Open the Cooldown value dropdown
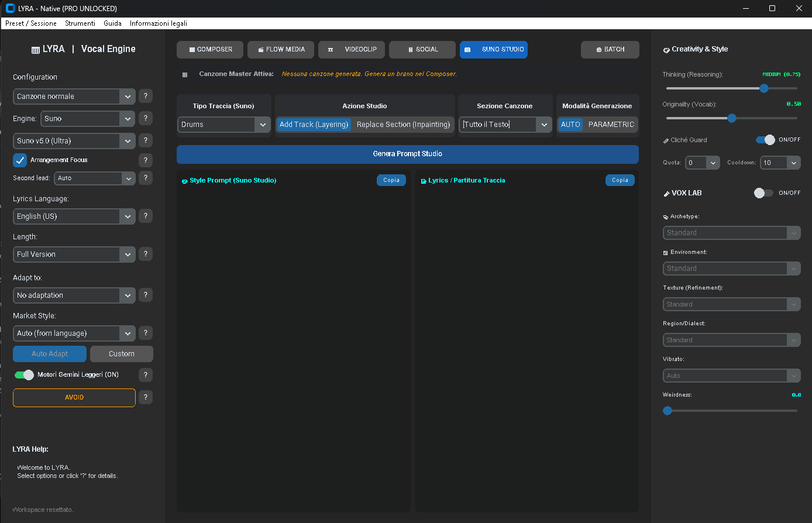Screen dimensions: 812x523 click(780, 163)
